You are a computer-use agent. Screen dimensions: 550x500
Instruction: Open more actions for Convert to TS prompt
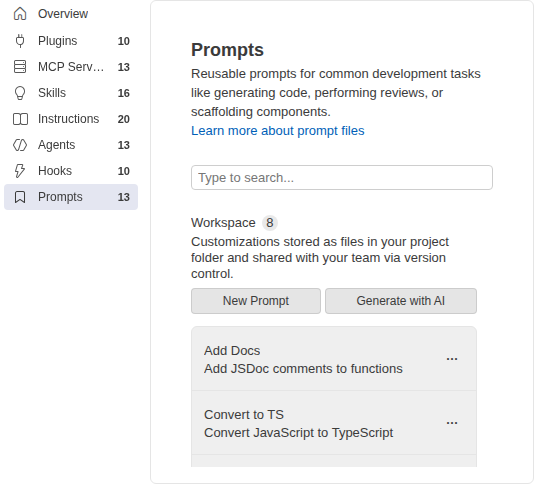(452, 423)
